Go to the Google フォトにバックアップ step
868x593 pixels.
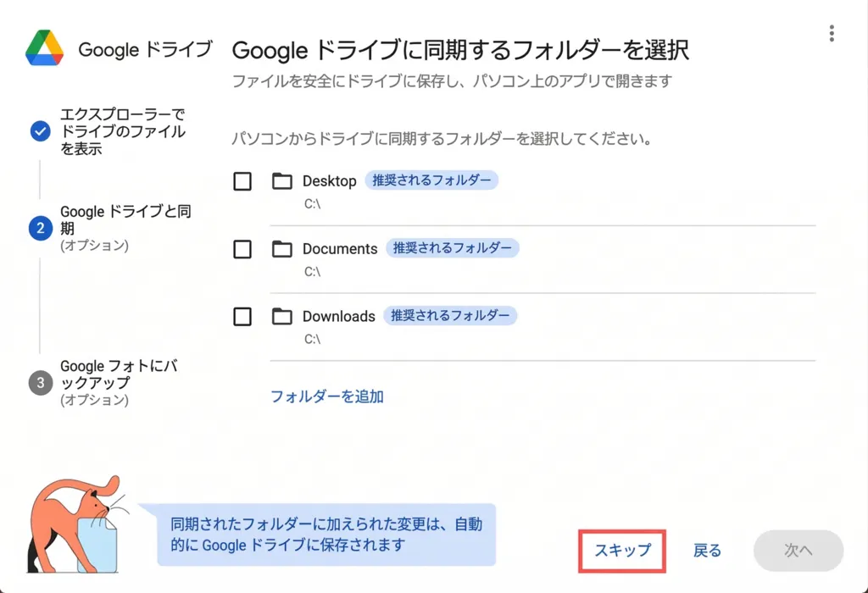point(118,374)
